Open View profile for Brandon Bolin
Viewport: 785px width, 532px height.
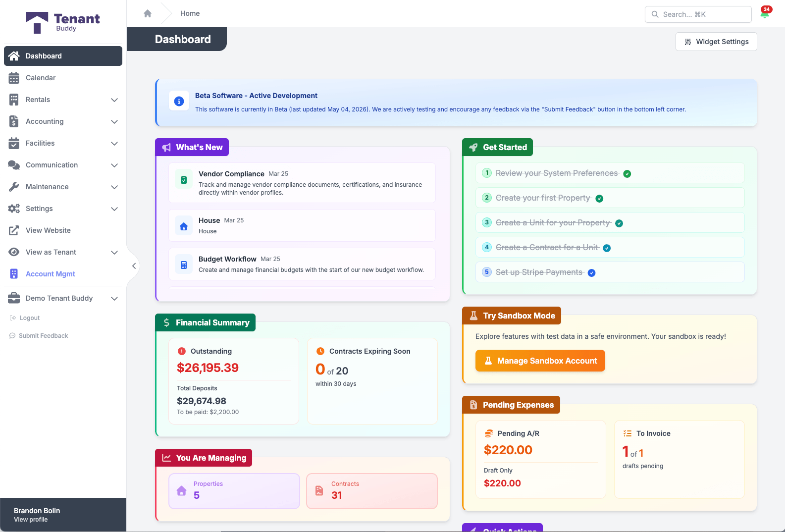pyautogui.click(x=31, y=520)
